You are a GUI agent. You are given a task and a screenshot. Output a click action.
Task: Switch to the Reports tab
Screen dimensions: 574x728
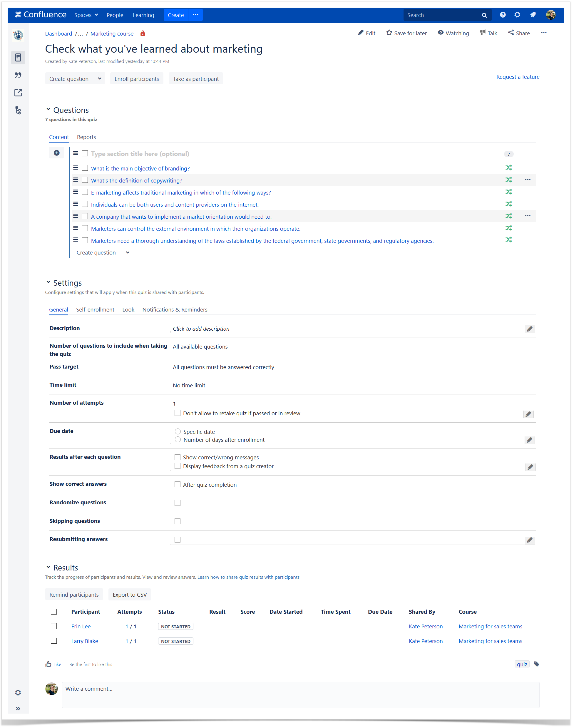click(x=86, y=136)
